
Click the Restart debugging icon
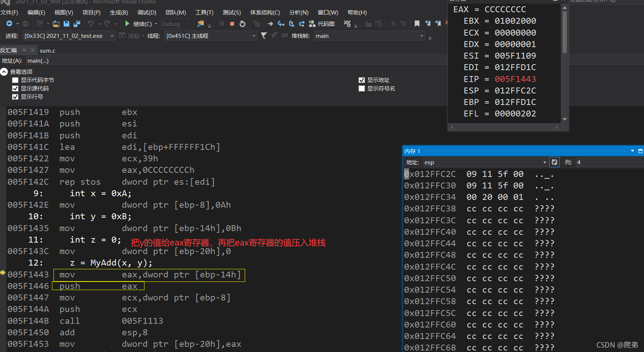tap(243, 24)
